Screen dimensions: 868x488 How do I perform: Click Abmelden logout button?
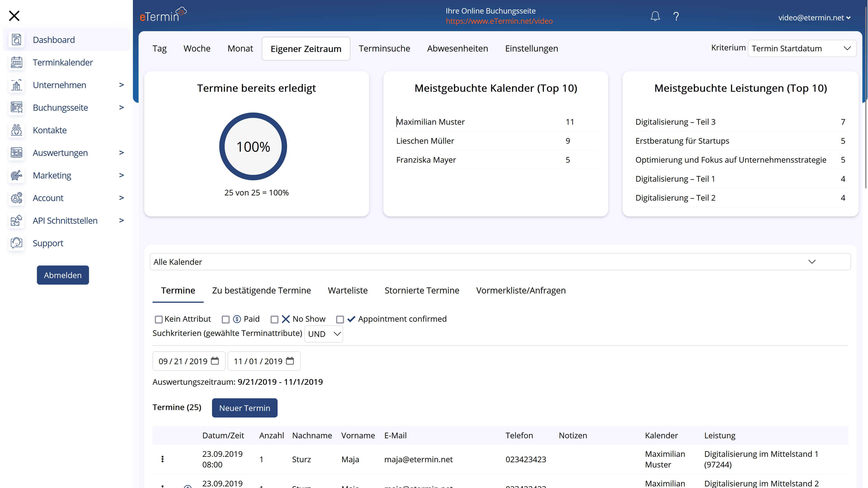click(63, 275)
